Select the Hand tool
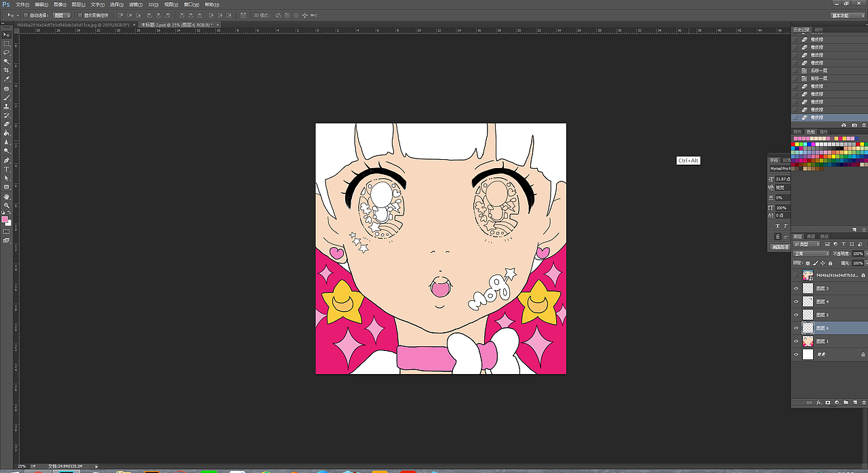Viewport: 868px width, 473px height. click(x=7, y=197)
